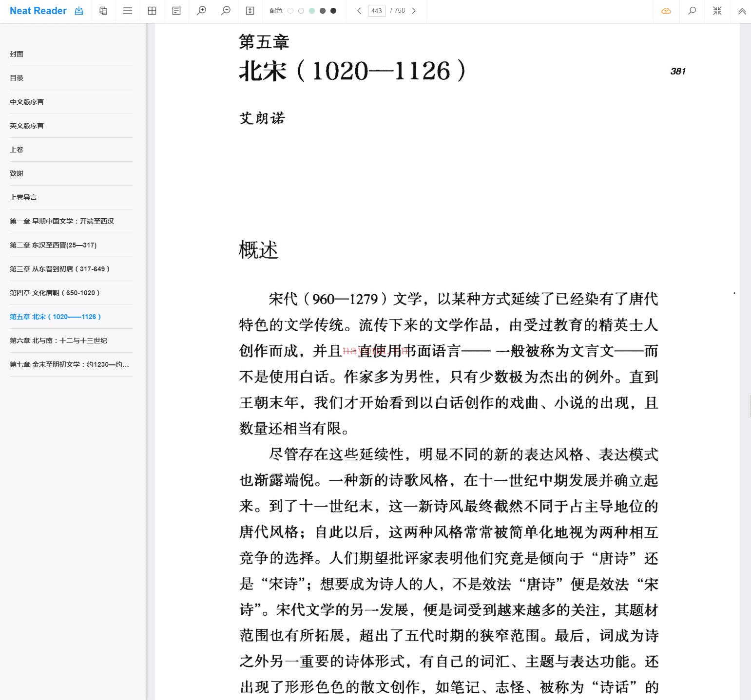This screenshot has width=751, height=700.
Task: Open 上卷导言 entry in sidebar
Action: tap(71, 197)
